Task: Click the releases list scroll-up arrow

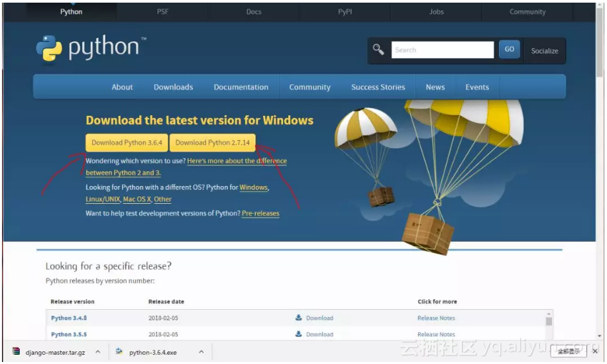Action: tap(549, 313)
